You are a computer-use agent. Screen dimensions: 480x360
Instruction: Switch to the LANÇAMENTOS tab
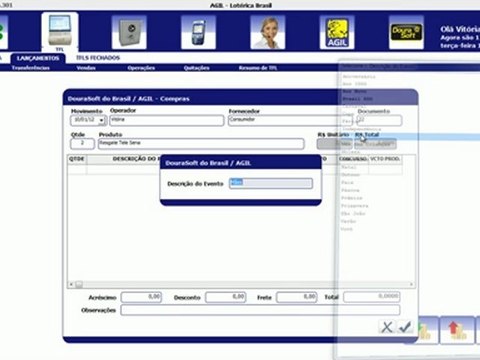(38, 58)
